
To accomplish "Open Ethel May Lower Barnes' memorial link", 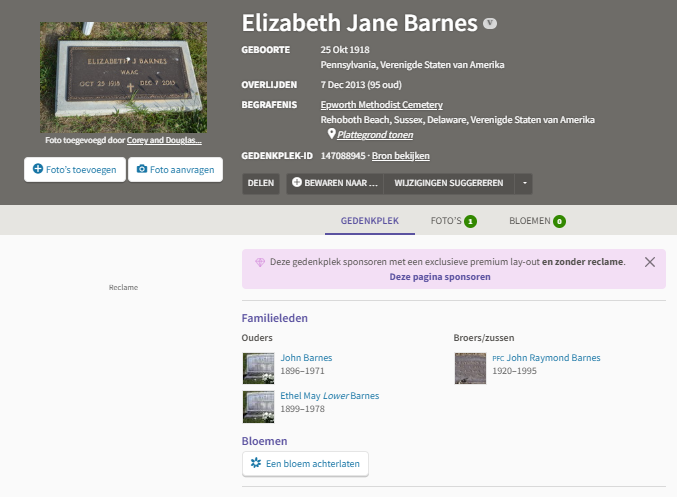I will tap(329, 395).
